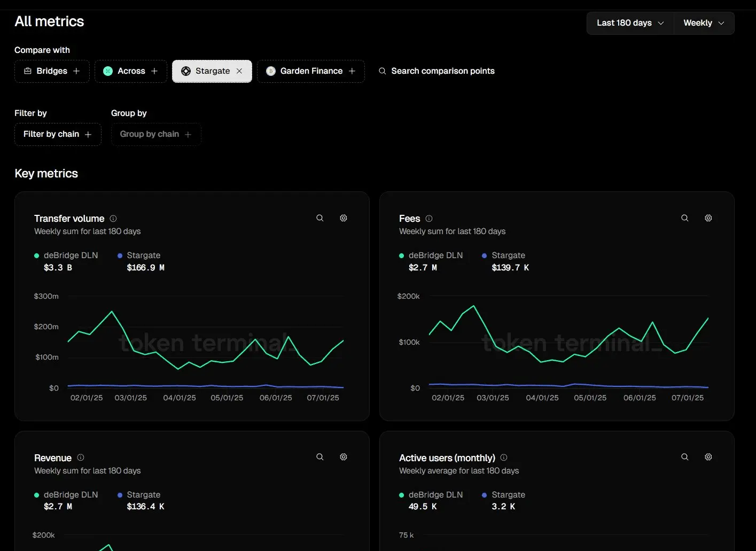This screenshot has width=756, height=551.
Task: Show info tooltip for Active users (monthly)
Action: click(504, 457)
